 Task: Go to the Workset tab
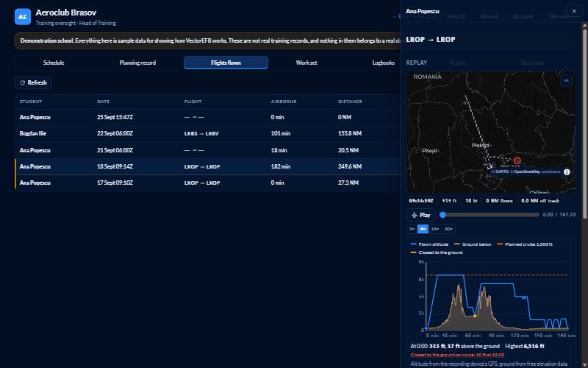point(306,63)
